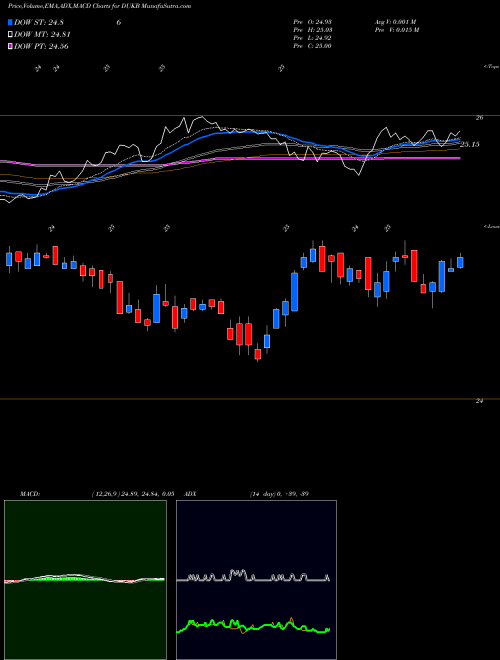Click the tall blue candlestick in the rally
This screenshot has height=660, width=500.
point(295,292)
